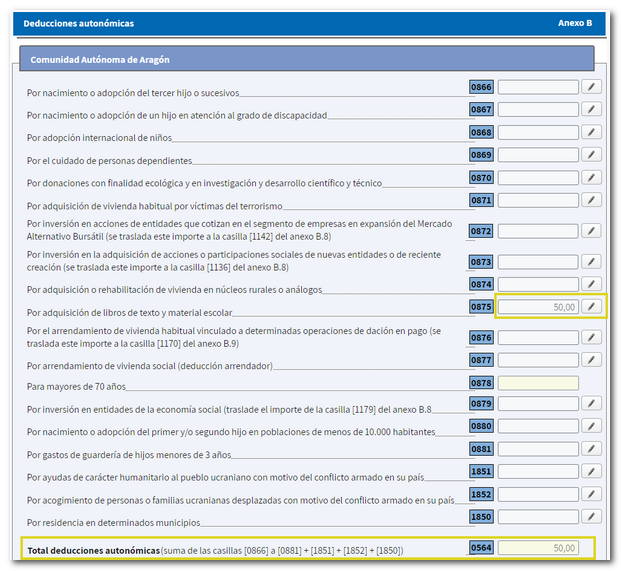Click the blue 0874 box number label
This screenshot has height=571, width=621.
click(481, 284)
